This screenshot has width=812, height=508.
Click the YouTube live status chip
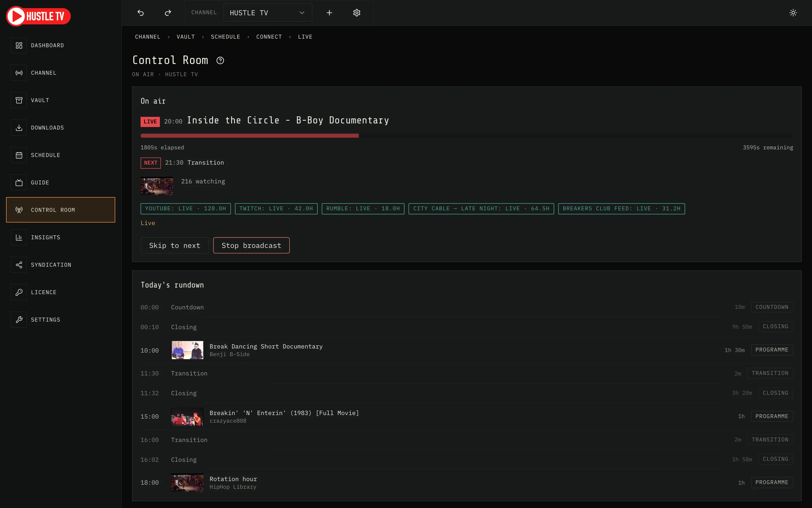pyautogui.click(x=185, y=209)
